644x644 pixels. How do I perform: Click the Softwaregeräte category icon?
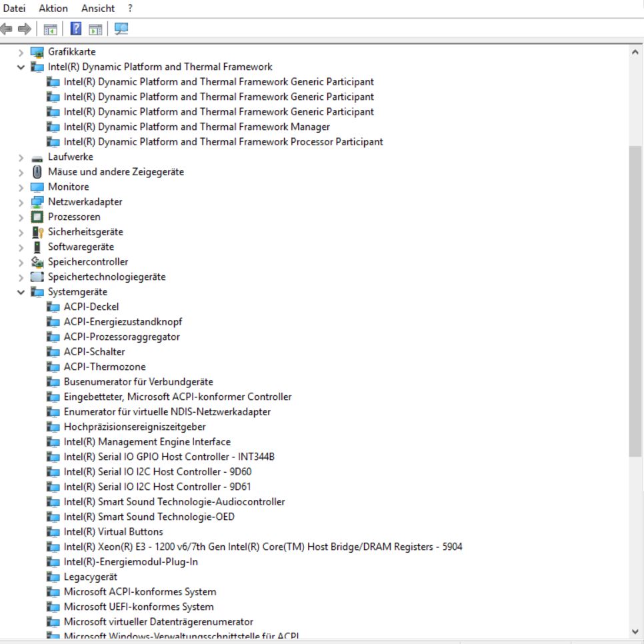pyautogui.click(x=37, y=247)
